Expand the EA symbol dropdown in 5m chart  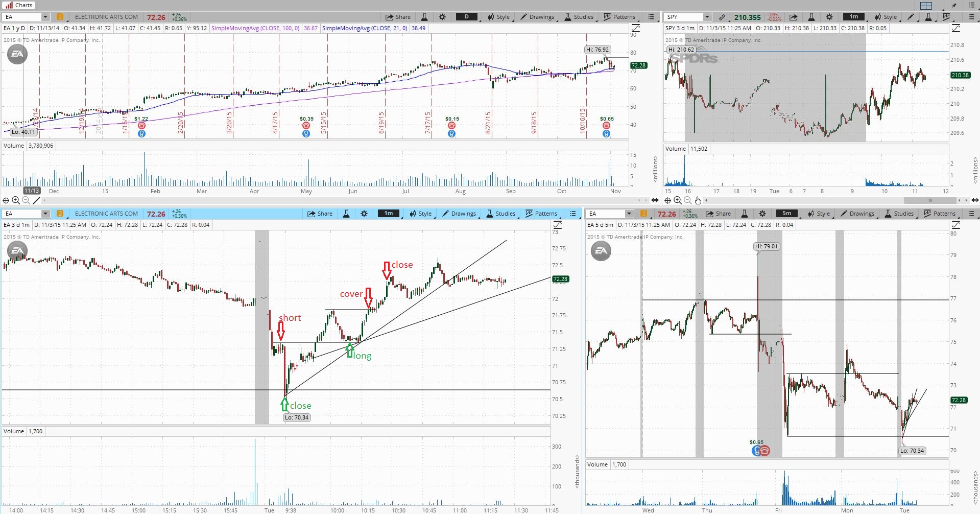point(629,214)
